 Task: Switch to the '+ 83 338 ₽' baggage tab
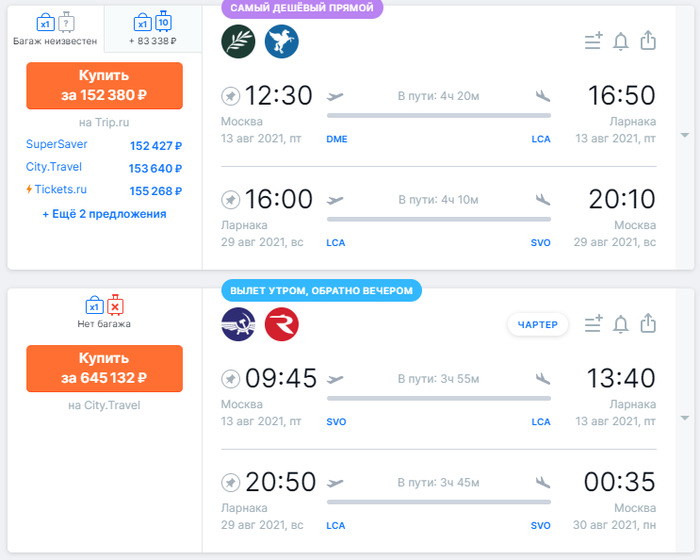click(153, 29)
